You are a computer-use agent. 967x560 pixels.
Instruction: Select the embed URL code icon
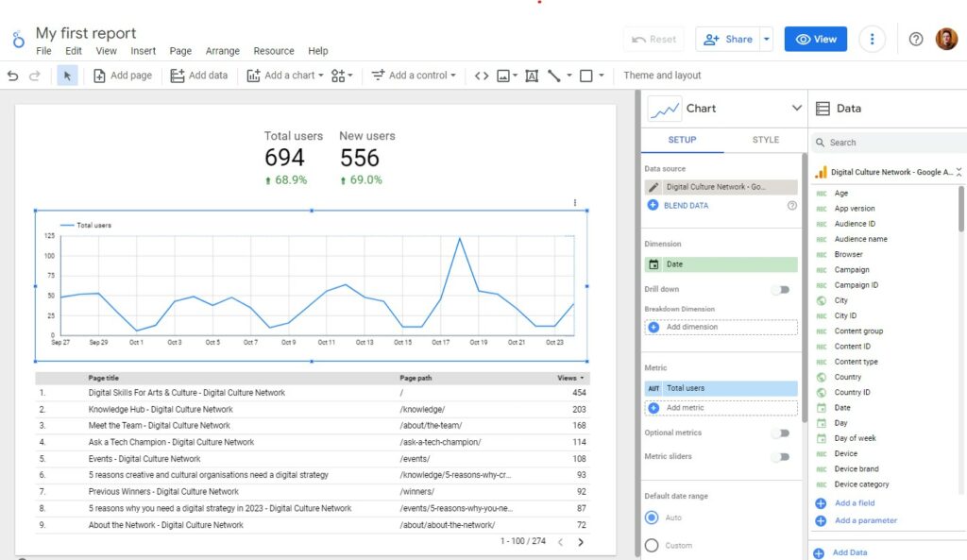point(483,75)
